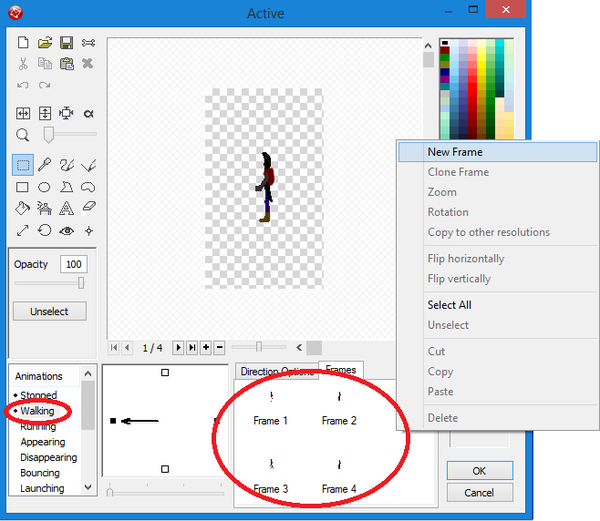600x521 pixels.
Task: Click the save disk icon
Action: coord(66,43)
